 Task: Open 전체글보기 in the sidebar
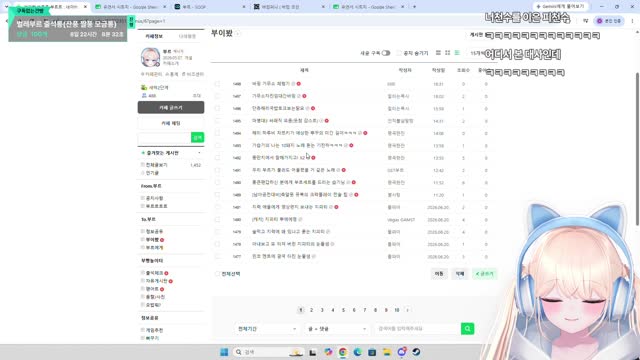coord(157,165)
